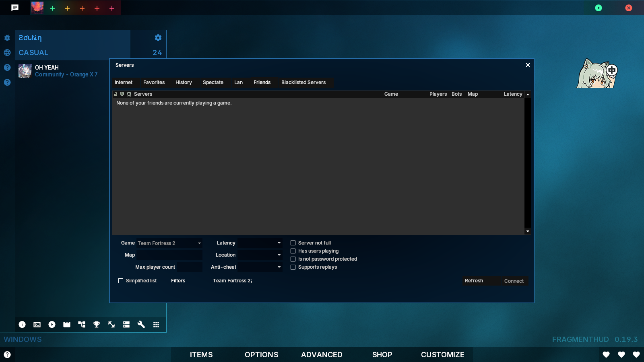Click the dumbbell training icon
This screenshot has width=644, height=362.
[111, 325]
